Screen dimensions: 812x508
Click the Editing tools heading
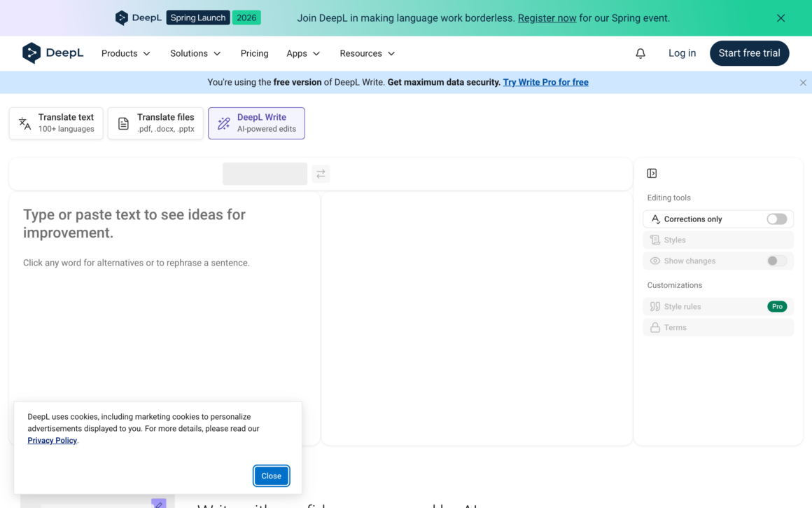pyautogui.click(x=668, y=198)
